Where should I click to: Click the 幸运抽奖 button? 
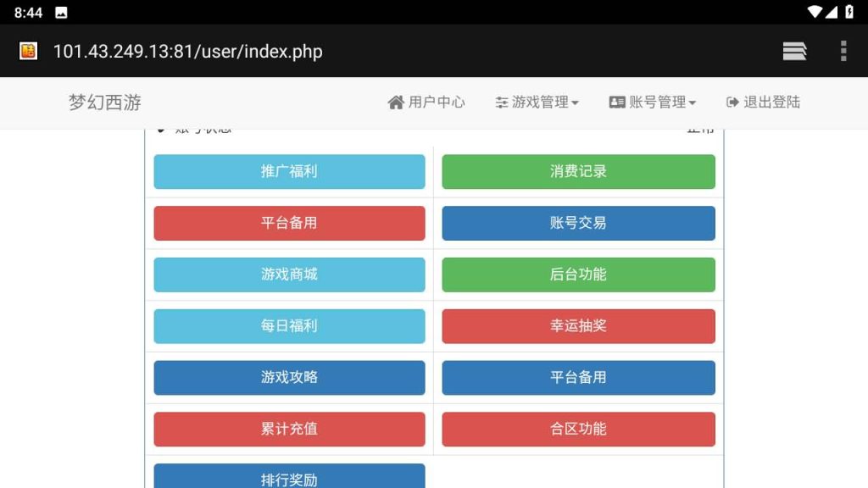click(x=577, y=326)
